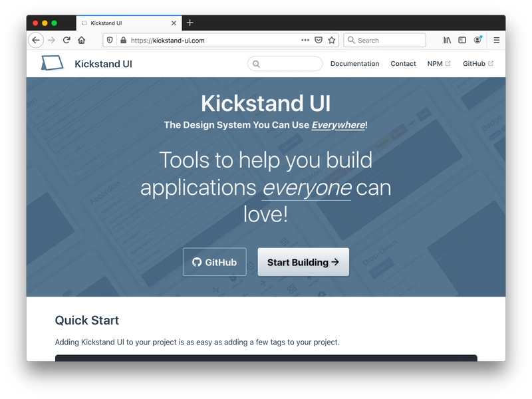Toggle the browser sidebar icon

tap(462, 41)
